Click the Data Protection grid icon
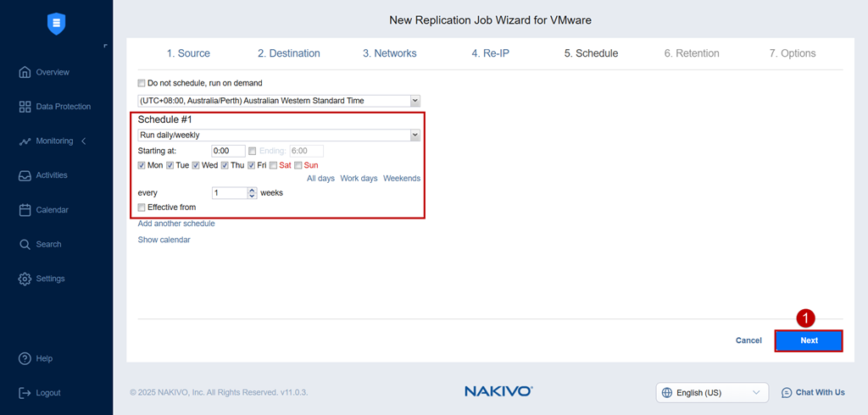Image resolution: width=868 pixels, height=415 pixels. click(x=25, y=106)
